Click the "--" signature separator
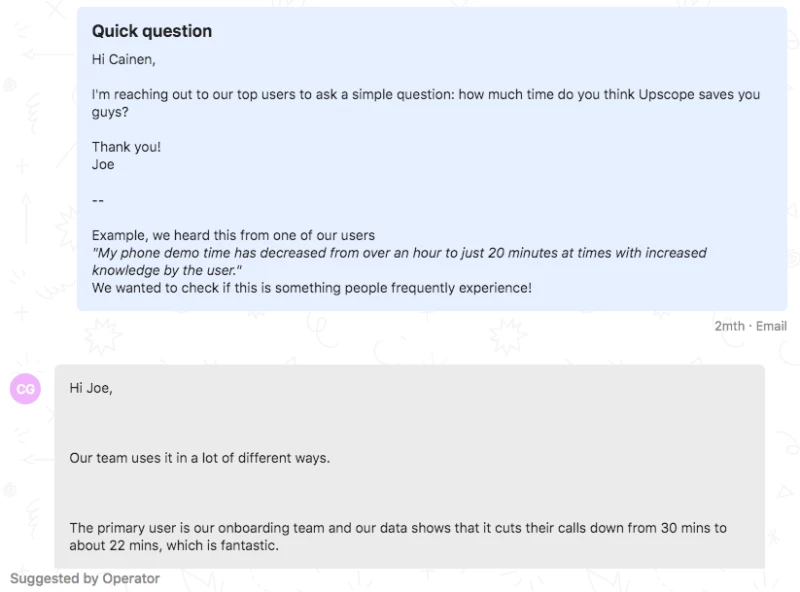Viewport: 800px width, 592px height. coord(98,200)
